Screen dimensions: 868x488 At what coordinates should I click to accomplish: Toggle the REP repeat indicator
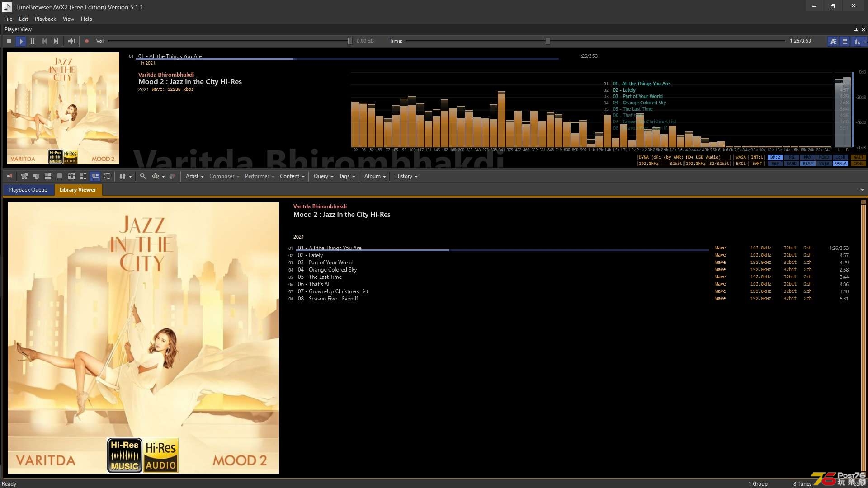click(775, 164)
